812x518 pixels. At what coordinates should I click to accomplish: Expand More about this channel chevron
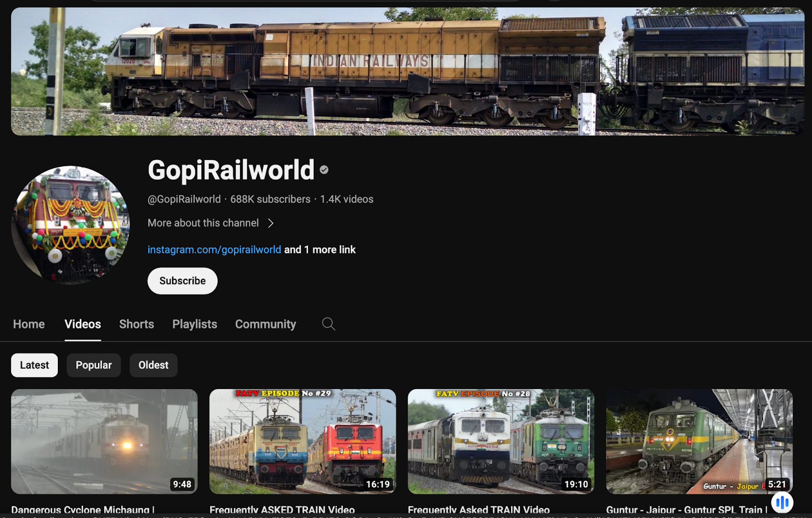270,223
